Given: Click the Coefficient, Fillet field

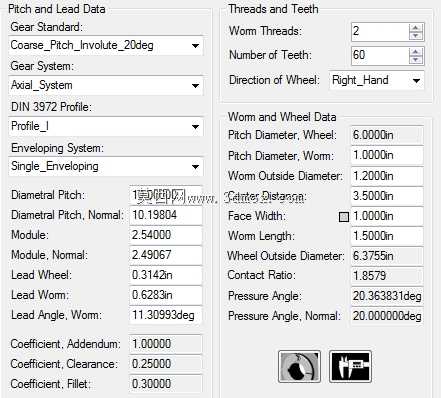Looking at the screenshot, I should 166,384.
